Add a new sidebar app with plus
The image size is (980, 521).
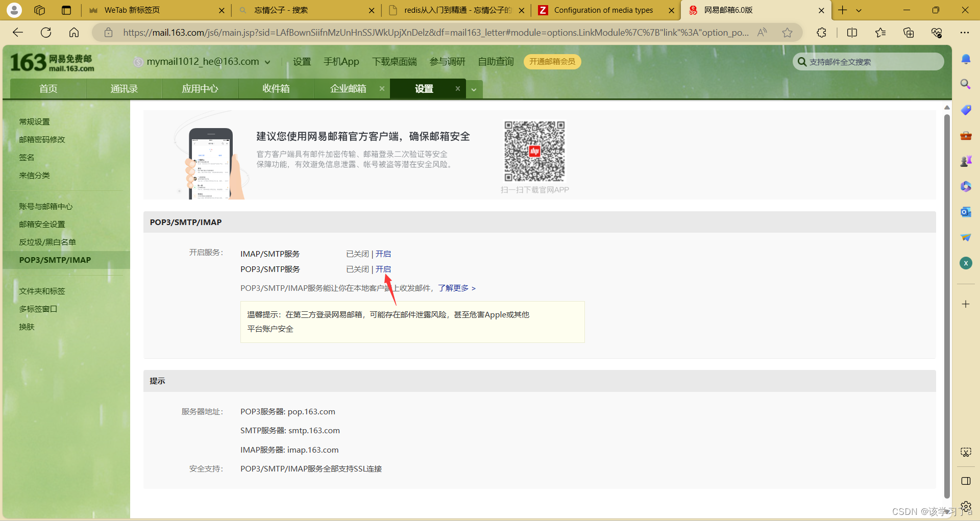tap(966, 304)
